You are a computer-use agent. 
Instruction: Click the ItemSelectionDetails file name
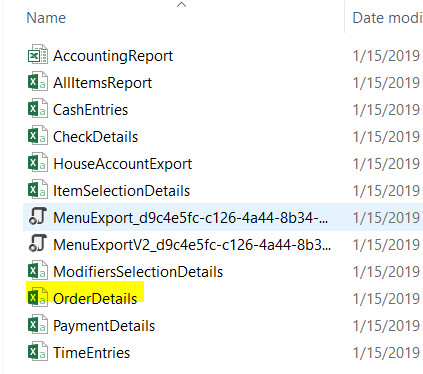click(122, 191)
